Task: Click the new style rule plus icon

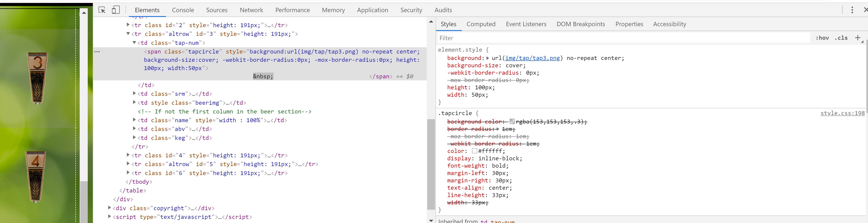Action: point(858,38)
